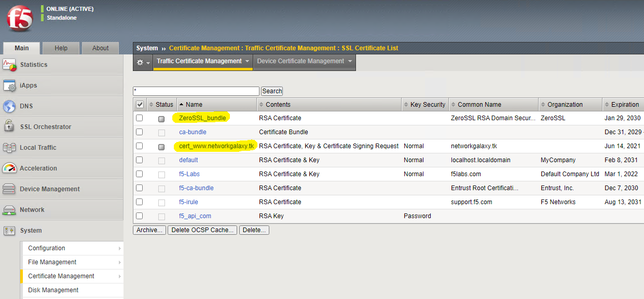Toggle the select-all header checkbox
This screenshot has height=299, width=644.
[140, 104]
